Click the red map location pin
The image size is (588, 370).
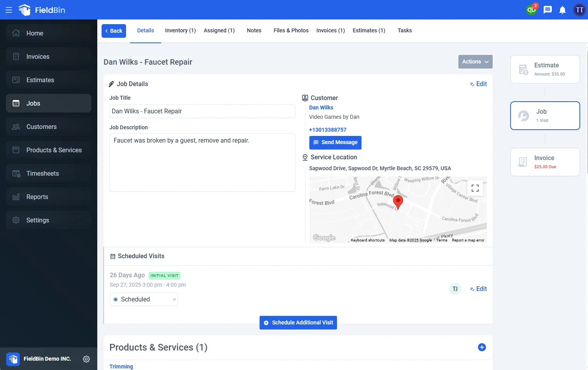[398, 202]
